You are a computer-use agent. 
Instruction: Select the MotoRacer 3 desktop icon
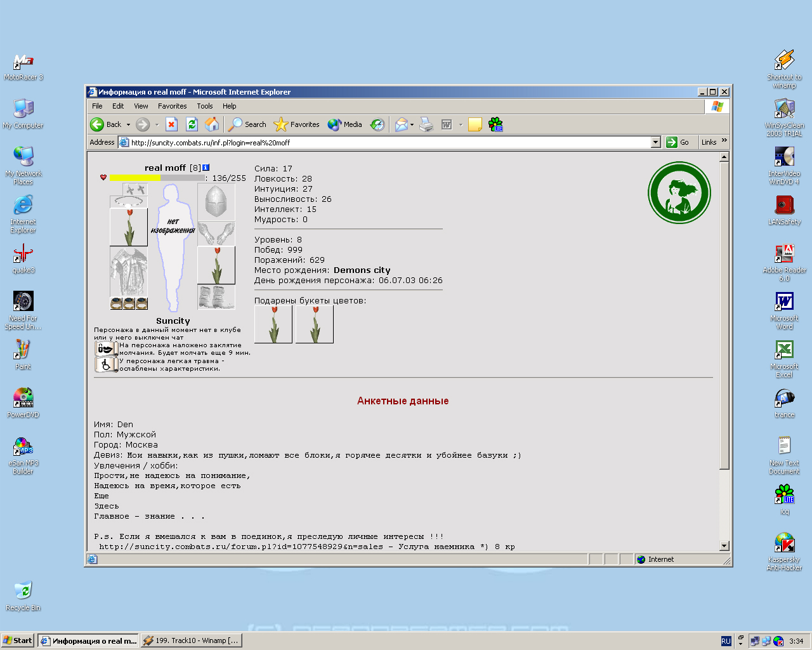(x=23, y=67)
